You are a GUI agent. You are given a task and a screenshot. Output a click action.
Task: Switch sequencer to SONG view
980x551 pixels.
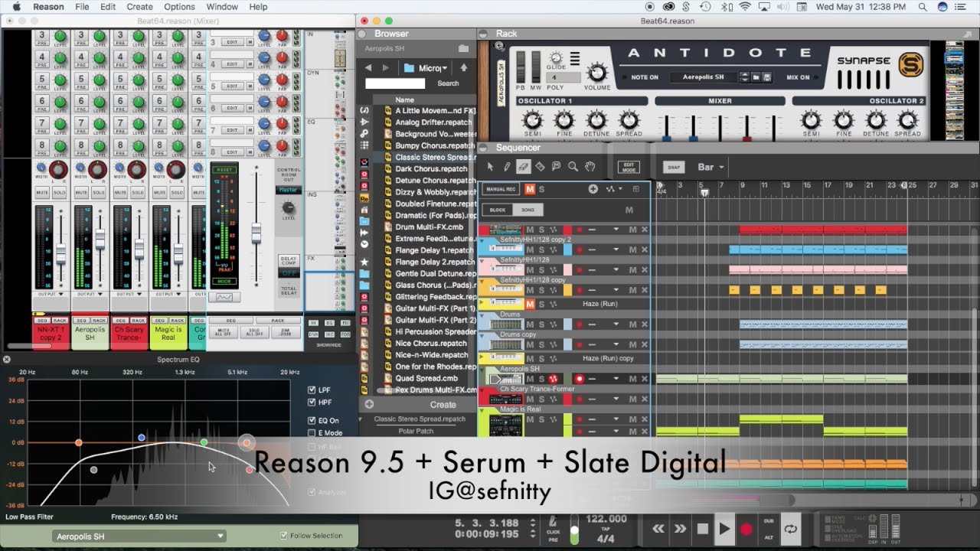528,210
